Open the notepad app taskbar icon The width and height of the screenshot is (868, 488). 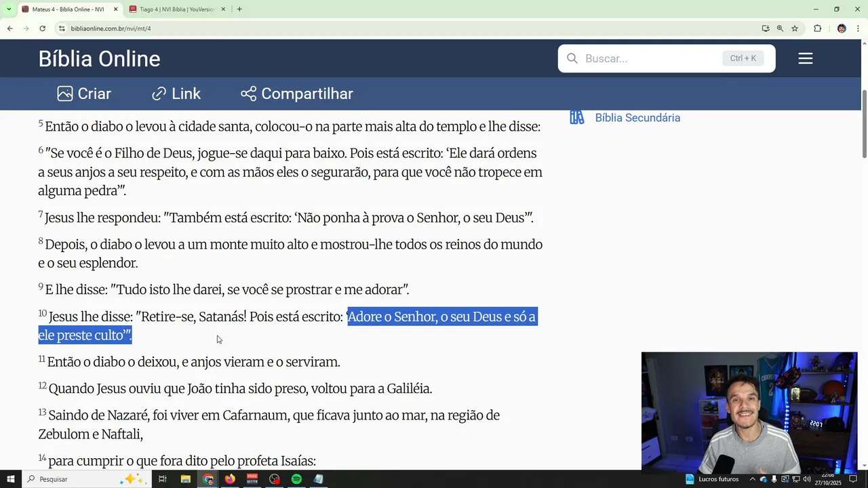coord(319,479)
